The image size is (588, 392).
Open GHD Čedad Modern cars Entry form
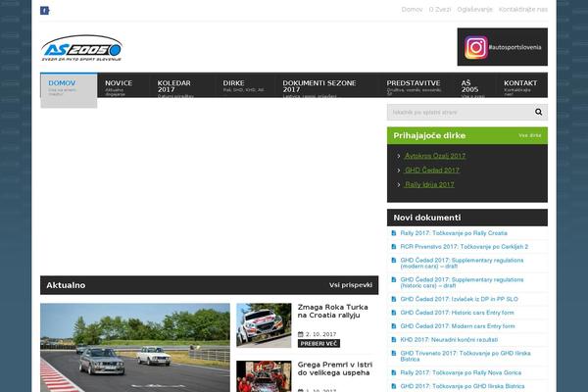pos(458,326)
